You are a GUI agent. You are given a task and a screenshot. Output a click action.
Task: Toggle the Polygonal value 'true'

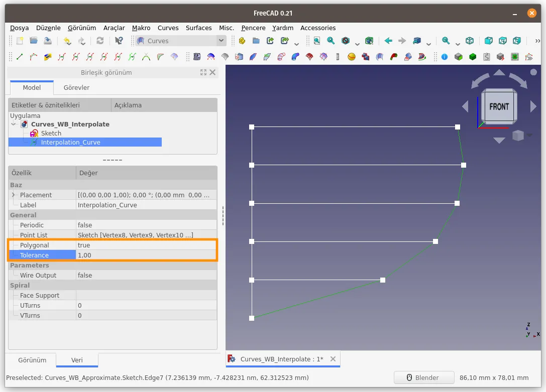tap(146, 245)
